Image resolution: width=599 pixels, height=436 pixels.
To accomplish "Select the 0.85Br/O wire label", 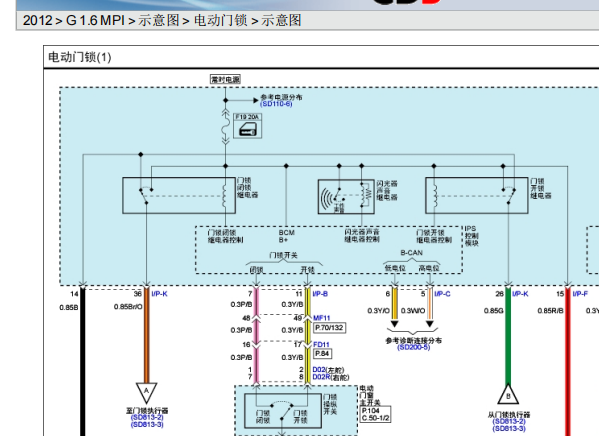I will [x=128, y=306].
